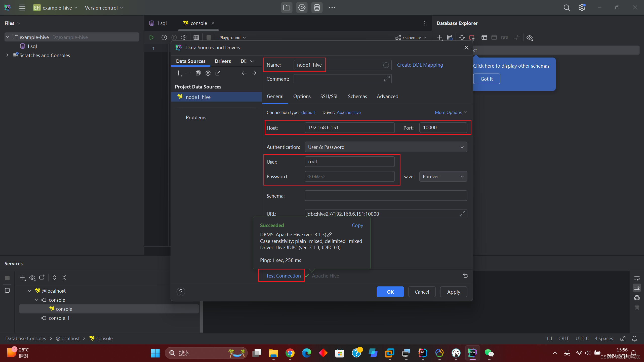Click the duplicate data source icon
This screenshot has height=362, width=644.
coord(198,73)
